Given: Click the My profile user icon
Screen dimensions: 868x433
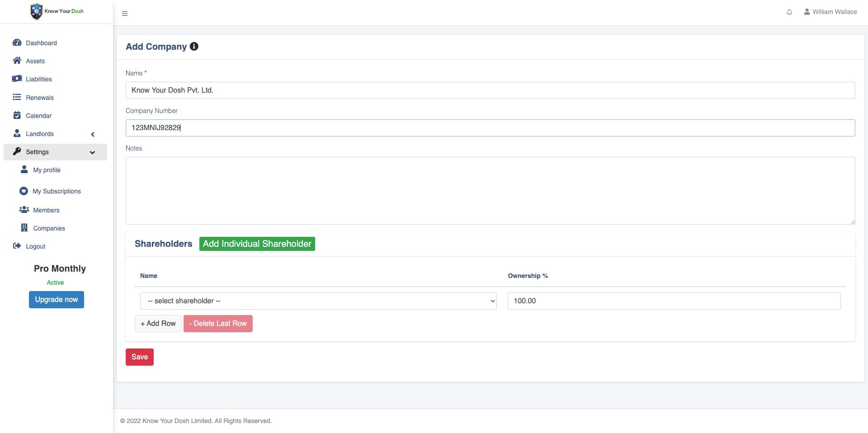Looking at the screenshot, I should click(24, 169).
